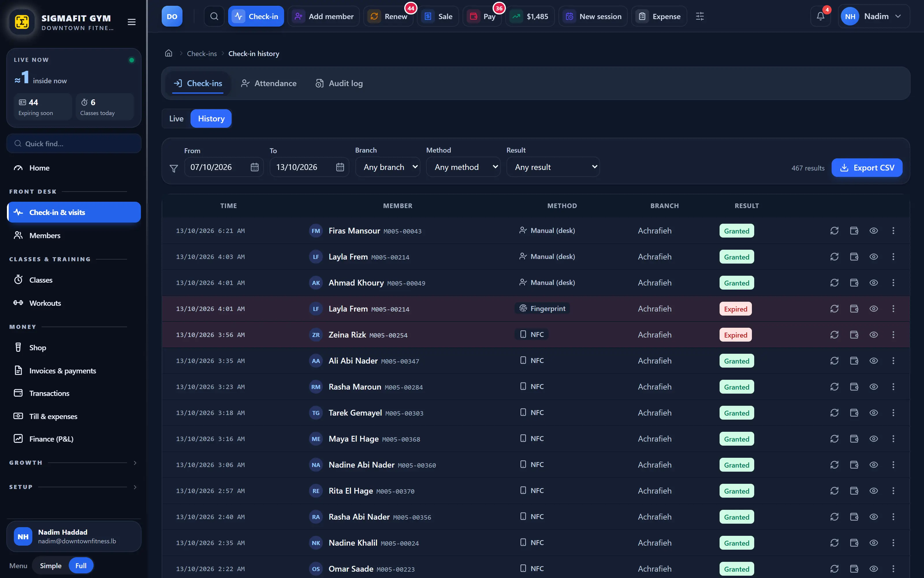Image resolution: width=924 pixels, height=578 pixels.
Task: Click New session button
Action: click(593, 16)
